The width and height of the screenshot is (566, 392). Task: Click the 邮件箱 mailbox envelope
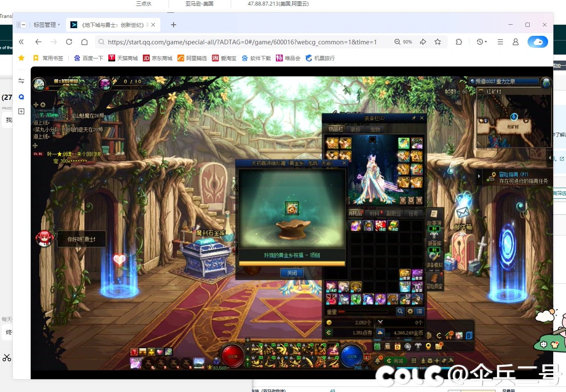463,212
